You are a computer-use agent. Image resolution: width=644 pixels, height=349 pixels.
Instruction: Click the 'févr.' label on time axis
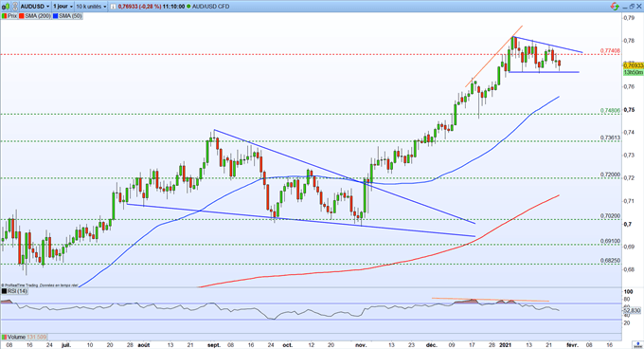572,345
